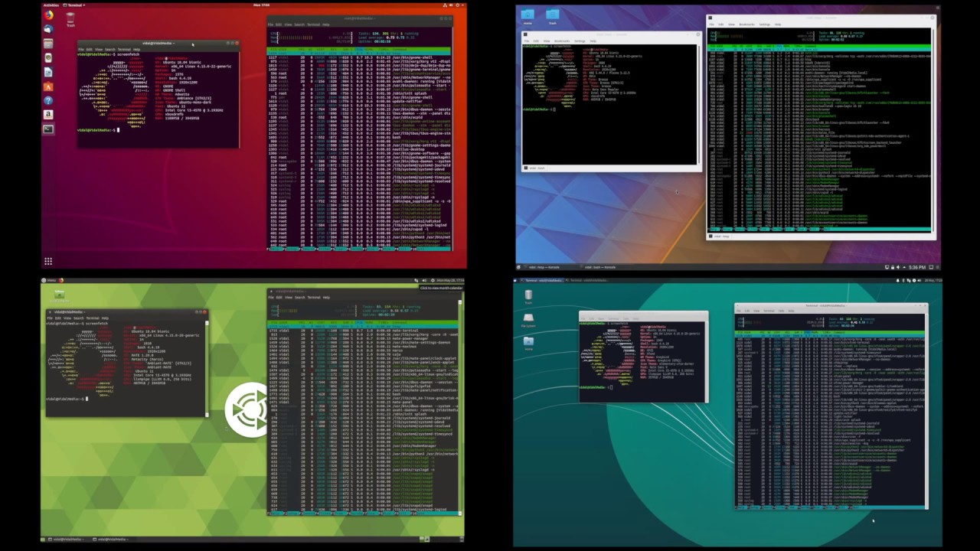
Task: Open the GNOME system status menu
Action: pyautogui.click(x=455, y=5)
